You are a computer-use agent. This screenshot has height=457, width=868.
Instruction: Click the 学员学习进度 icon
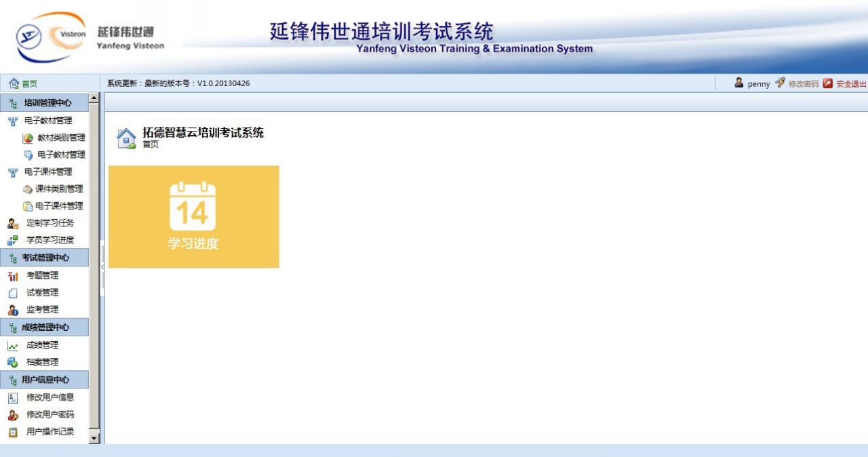click(13, 240)
